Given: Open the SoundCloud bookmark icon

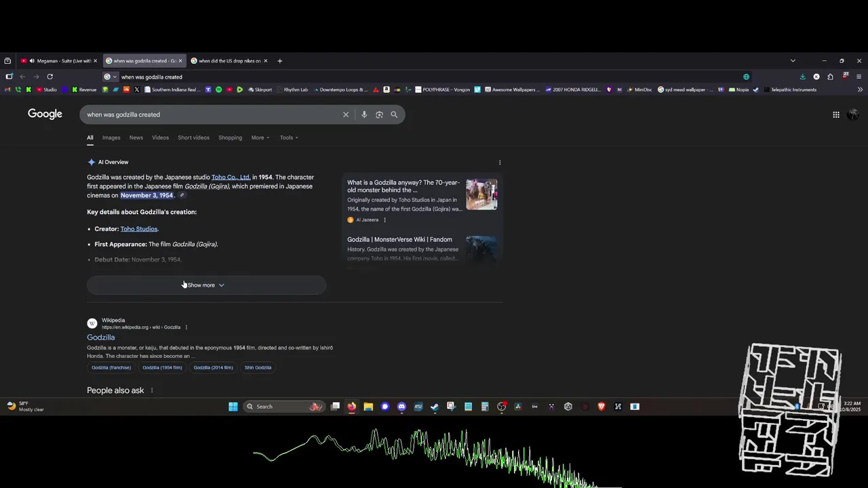Looking at the screenshot, I should click(x=126, y=89).
